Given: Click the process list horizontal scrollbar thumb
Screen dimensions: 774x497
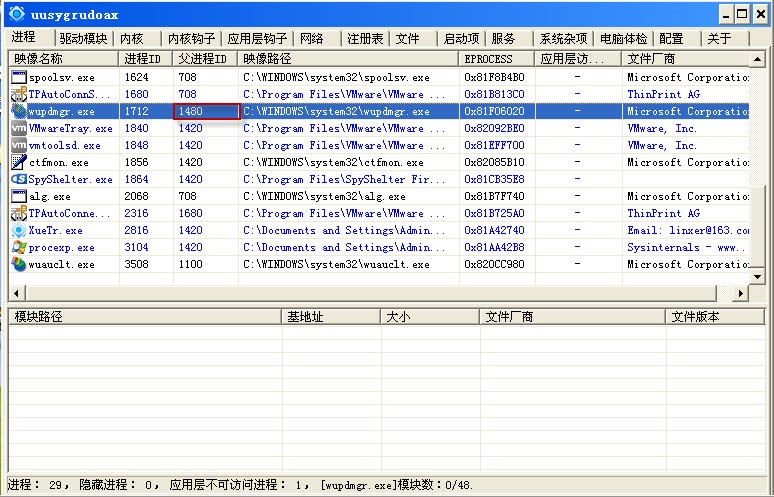Looking at the screenshot, I should 371,293.
